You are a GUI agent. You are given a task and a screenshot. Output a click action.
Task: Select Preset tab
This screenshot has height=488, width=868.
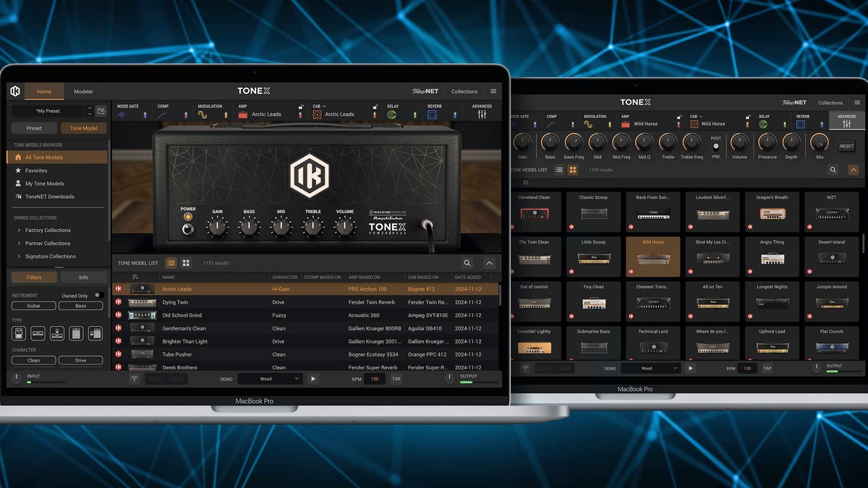pos(34,128)
